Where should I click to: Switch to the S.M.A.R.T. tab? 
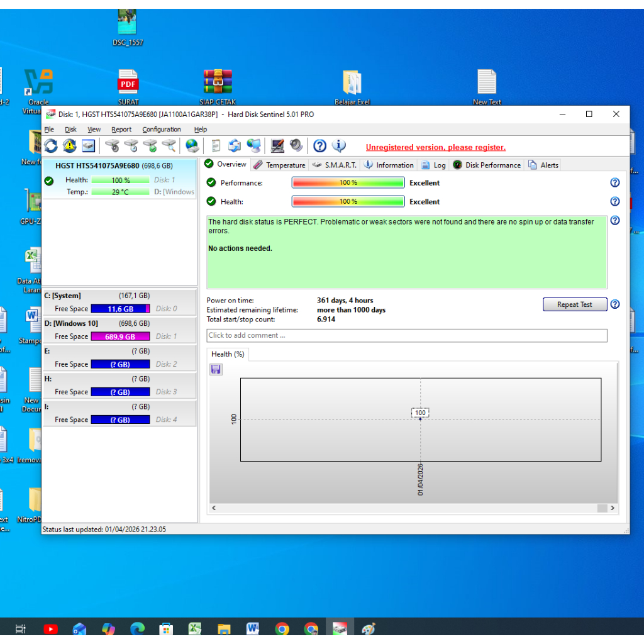335,165
